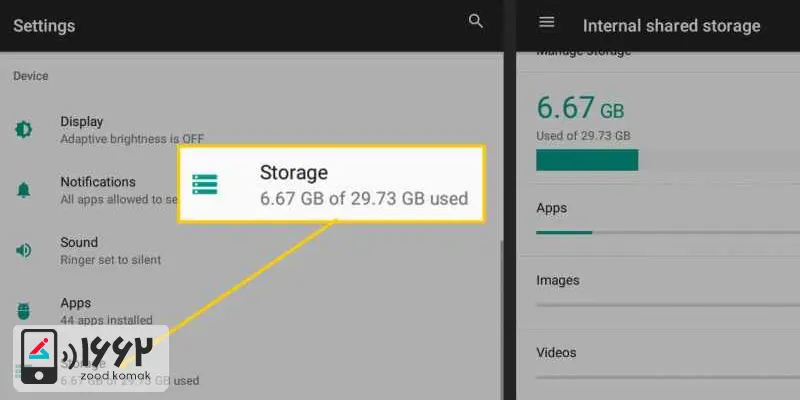
Task: Click the zood komak phone logo
Action: point(39,356)
